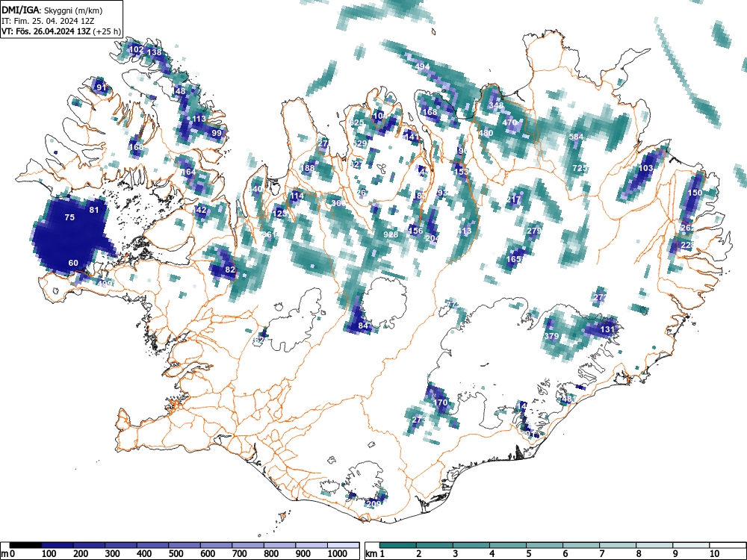Screen dimensions: 747x560
Task: Click the km legend tick label '10'
Action: pyautogui.click(x=713, y=554)
